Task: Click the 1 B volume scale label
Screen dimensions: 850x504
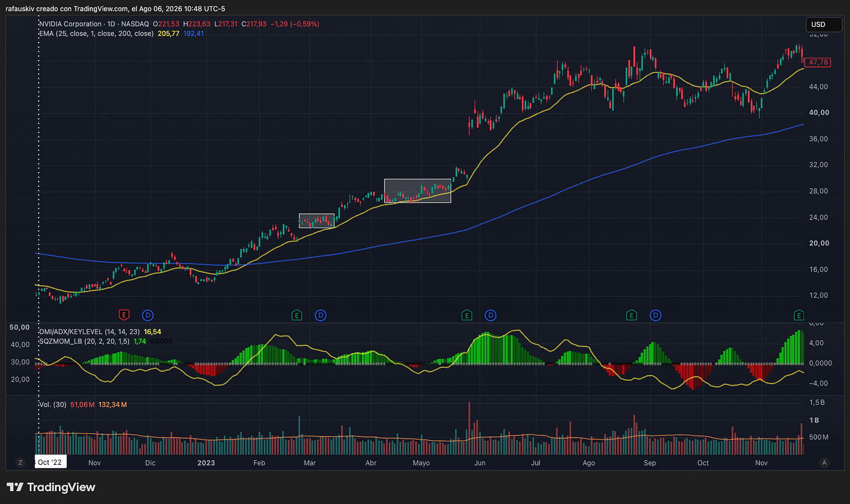Action: 814,420
